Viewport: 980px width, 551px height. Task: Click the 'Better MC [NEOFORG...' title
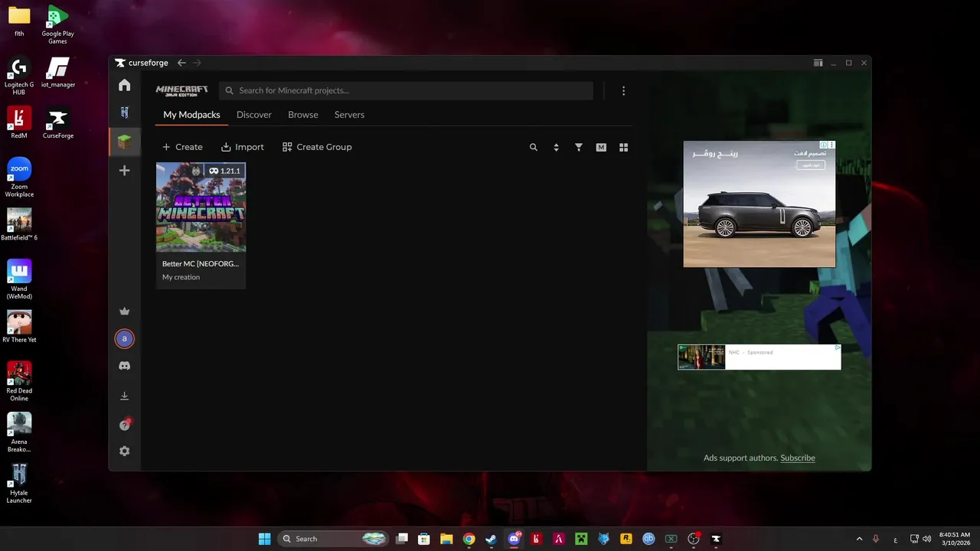pyautogui.click(x=201, y=263)
